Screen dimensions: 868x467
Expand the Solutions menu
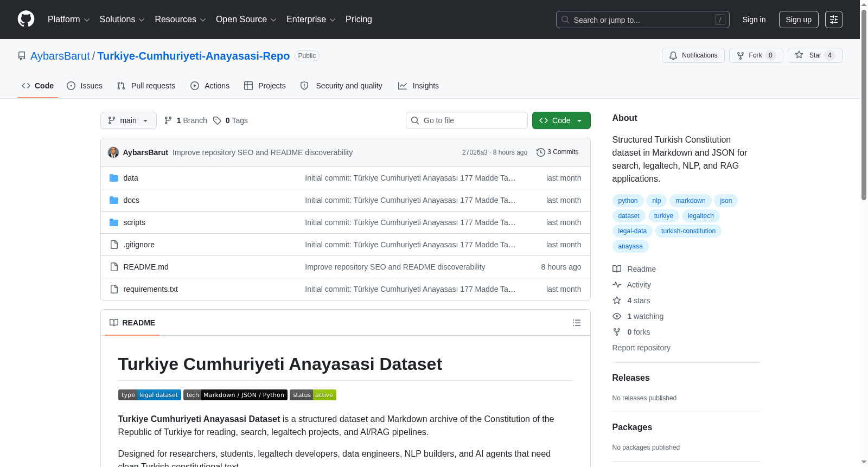(x=122, y=20)
